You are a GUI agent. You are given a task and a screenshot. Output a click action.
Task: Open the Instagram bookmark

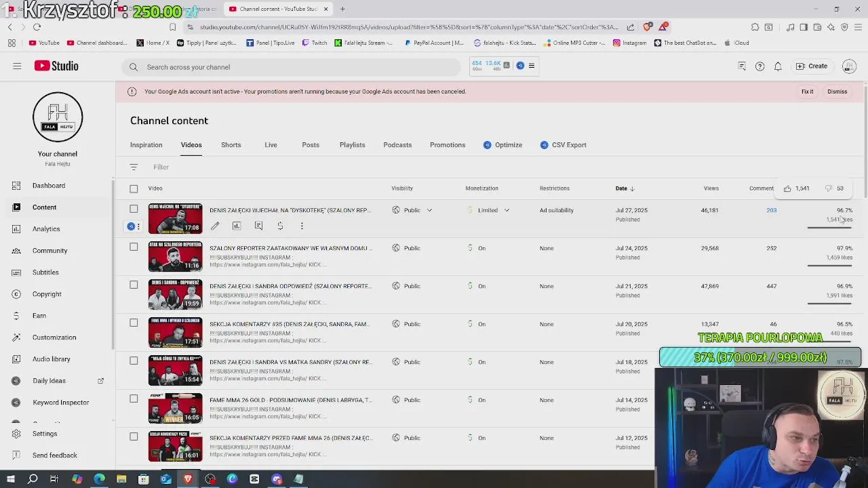tap(629, 43)
